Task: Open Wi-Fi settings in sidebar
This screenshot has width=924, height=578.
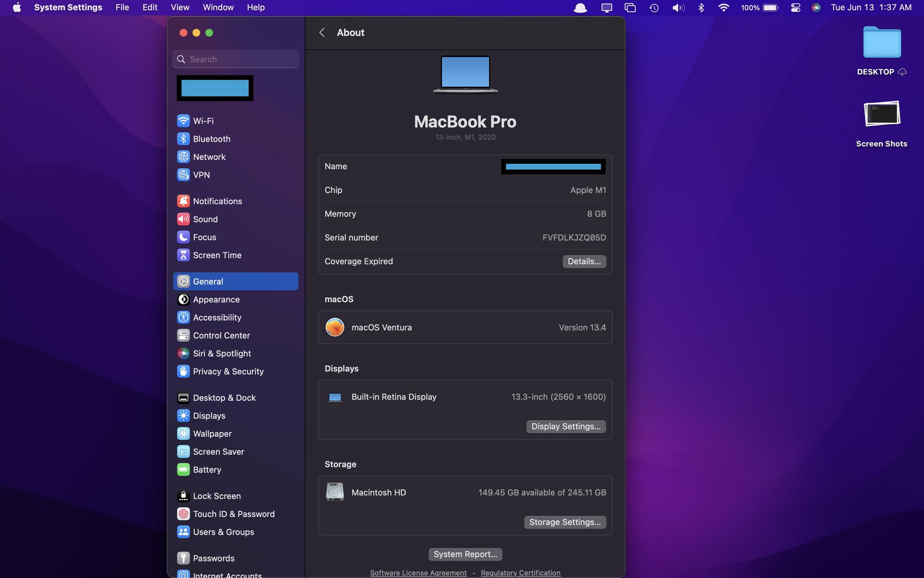Action: 235,121
